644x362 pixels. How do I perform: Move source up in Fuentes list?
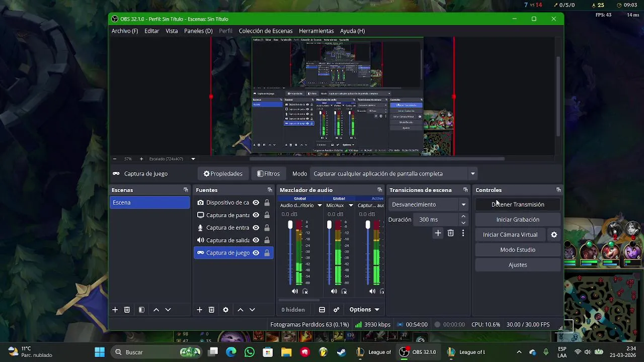click(240, 310)
